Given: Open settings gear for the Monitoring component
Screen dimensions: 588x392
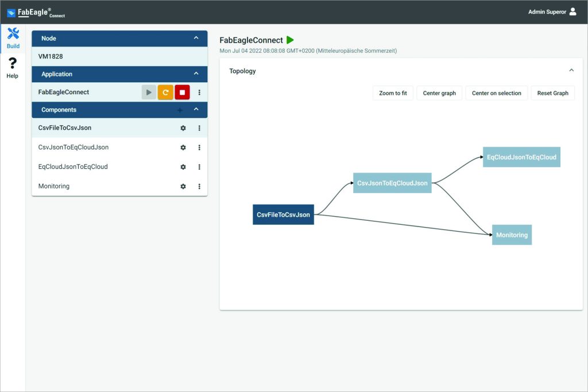Looking at the screenshot, I should (183, 186).
